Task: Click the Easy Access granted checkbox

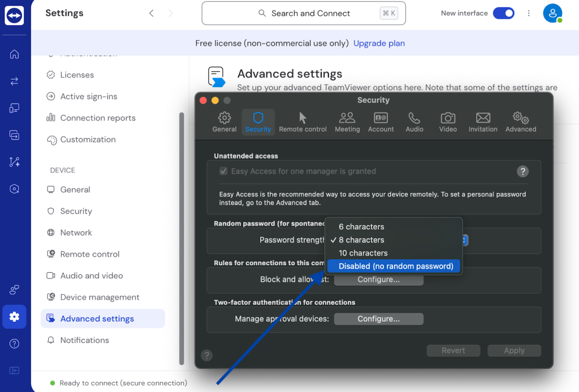Action: [x=223, y=171]
